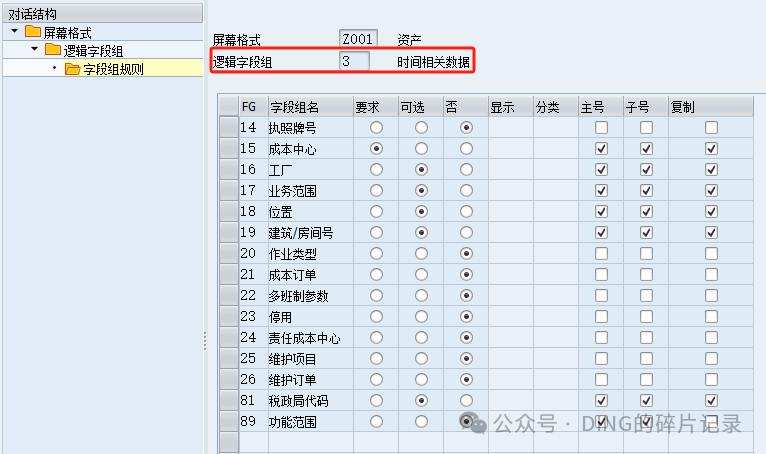
Task: Click the 分类 column header
Action: pos(556,107)
